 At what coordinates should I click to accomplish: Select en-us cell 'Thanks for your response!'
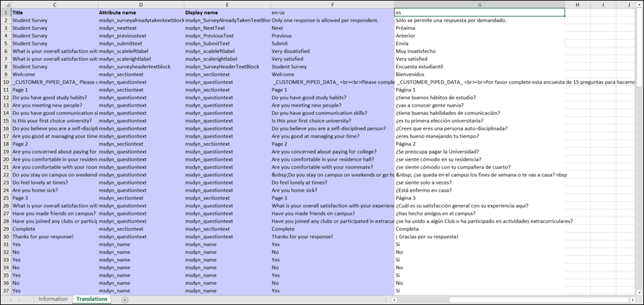(x=332, y=236)
